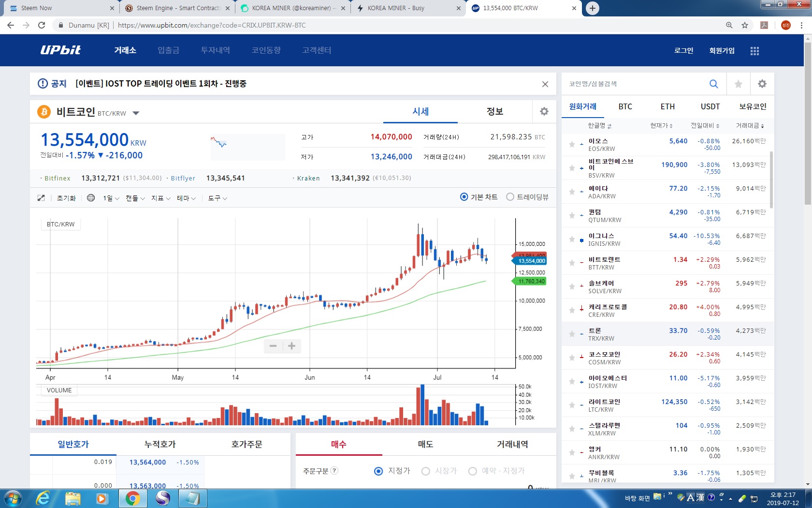Open chart settings gear beside 정보 tab
The width and height of the screenshot is (812, 508).
(x=544, y=111)
